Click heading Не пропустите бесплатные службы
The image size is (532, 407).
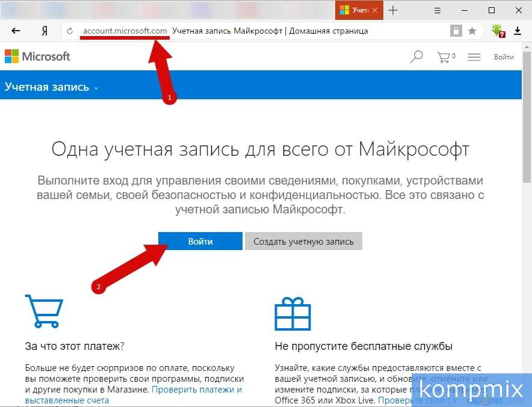(363, 346)
